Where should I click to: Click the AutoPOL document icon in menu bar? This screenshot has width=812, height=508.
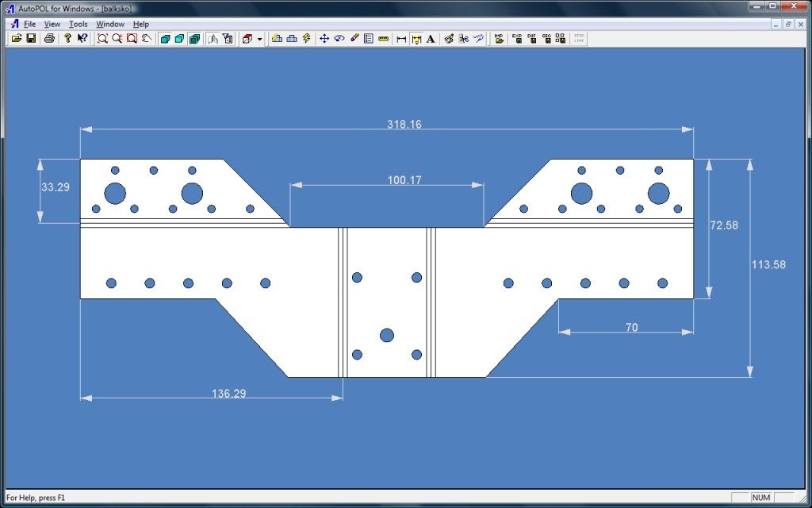click(x=14, y=24)
